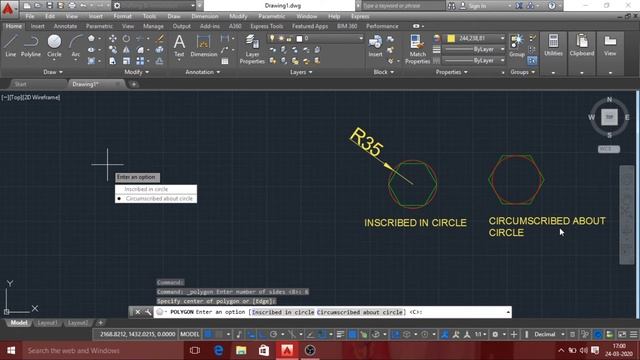Toggle clean screen icon on status bar
This screenshot has width=640, height=360.
click(x=622, y=334)
